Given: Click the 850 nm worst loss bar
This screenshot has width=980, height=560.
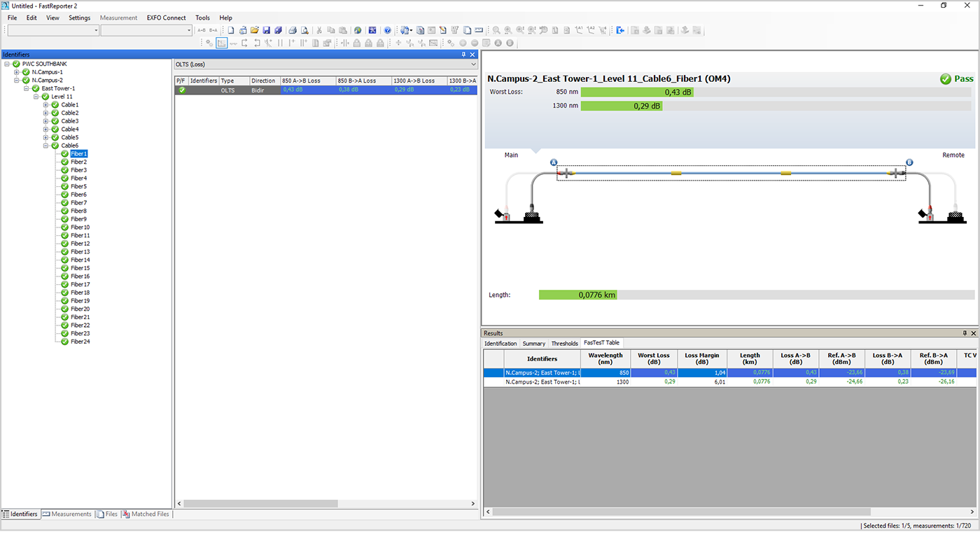Looking at the screenshot, I should 637,92.
